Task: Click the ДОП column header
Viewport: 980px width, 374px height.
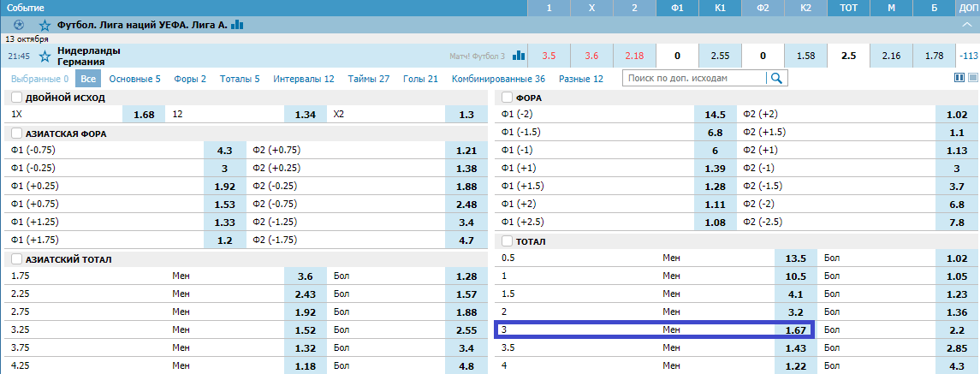Action: [968, 9]
